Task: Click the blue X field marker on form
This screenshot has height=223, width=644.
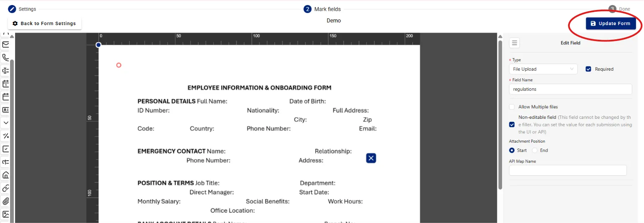Action: coord(371,158)
